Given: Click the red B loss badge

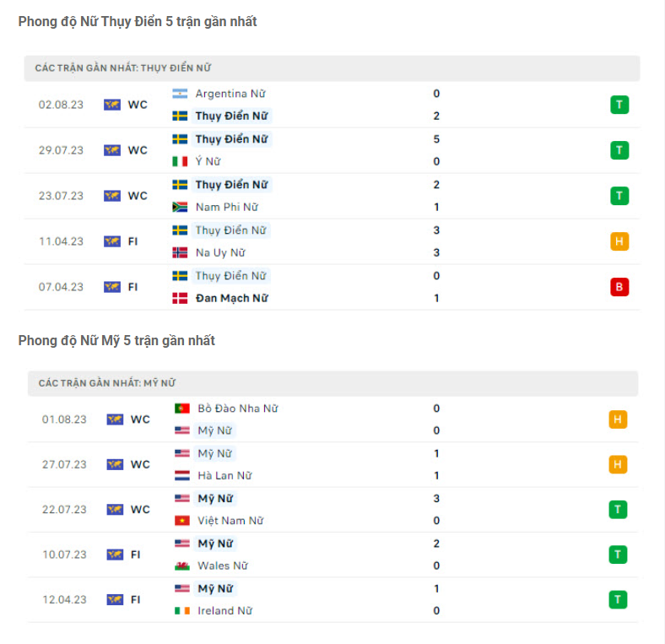Looking at the screenshot, I should (x=619, y=287).
